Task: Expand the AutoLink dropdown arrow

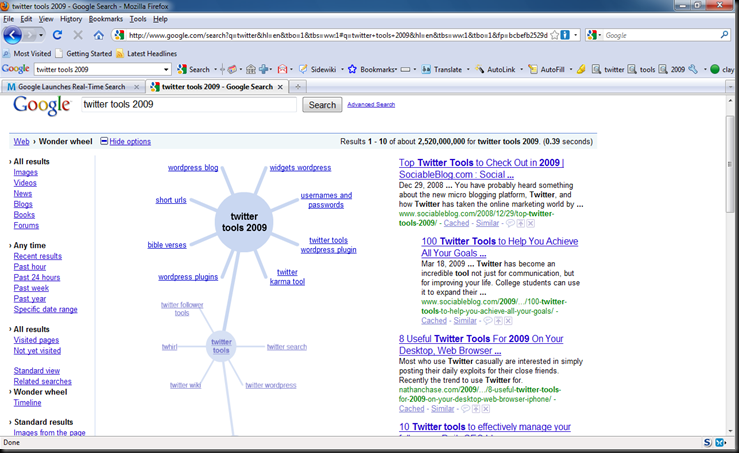Action: (521, 69)
